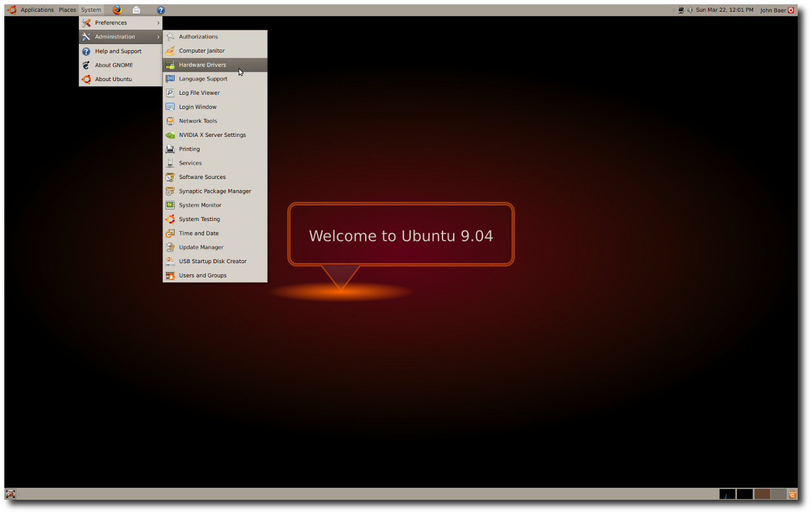Close the open System menu

[91, 10]
